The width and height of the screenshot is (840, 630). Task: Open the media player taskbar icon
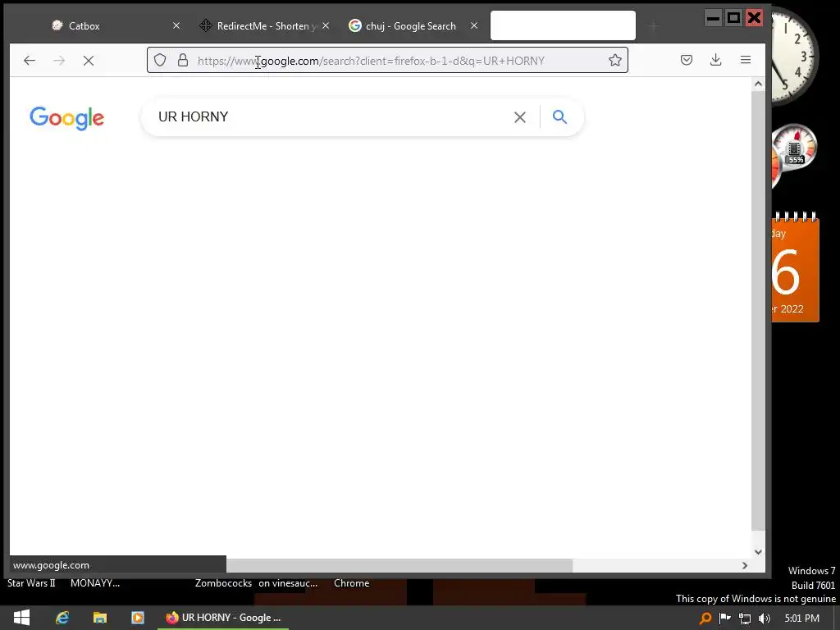(138, 618)
